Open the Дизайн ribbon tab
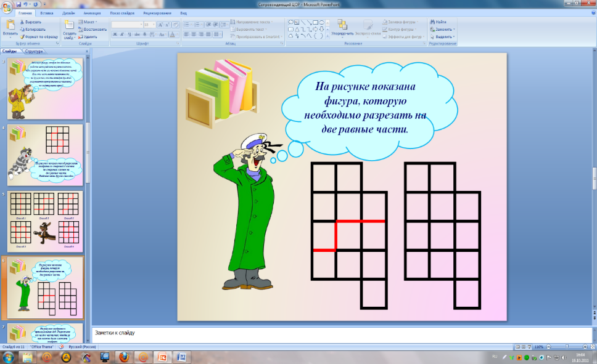Image resolution: width=597 pixels, height=364 pixels. click(68, 13)
